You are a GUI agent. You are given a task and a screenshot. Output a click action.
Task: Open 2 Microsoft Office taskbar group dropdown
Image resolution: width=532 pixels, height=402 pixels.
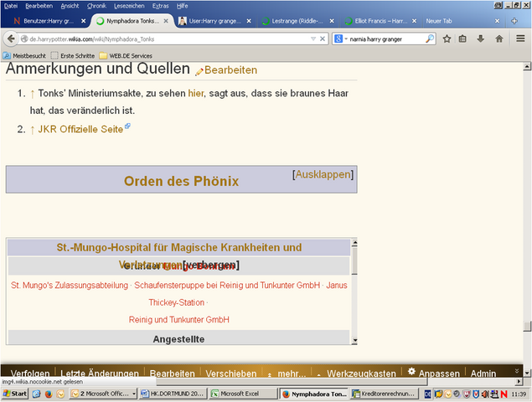[x=104, y=394]
